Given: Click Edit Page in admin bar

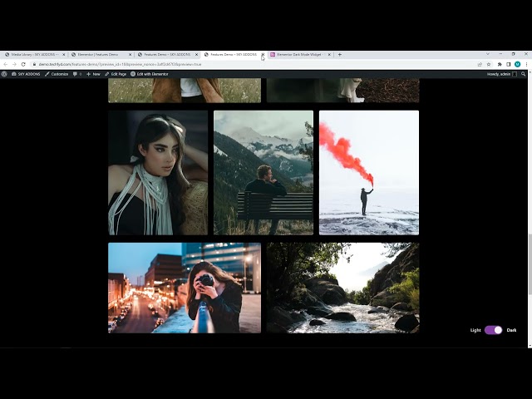Looking at the screenshot, I should point(116,74).
